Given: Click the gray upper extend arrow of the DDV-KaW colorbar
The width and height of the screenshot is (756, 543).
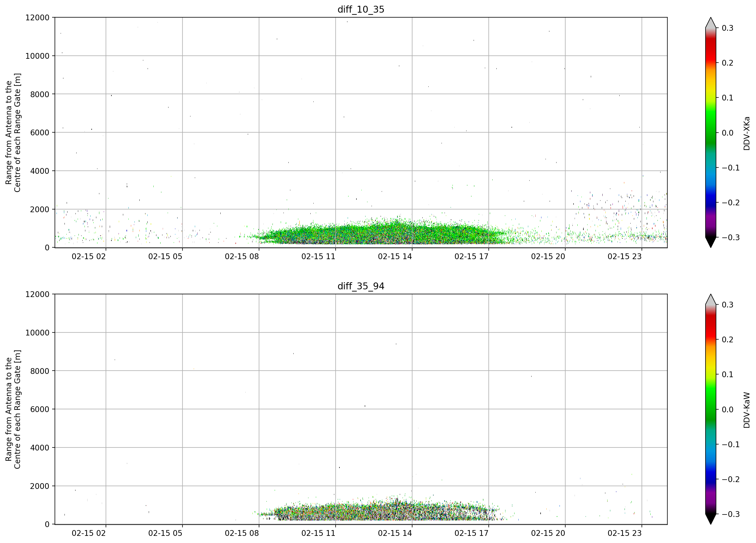Looking at the screenshot, I should 711,300.
